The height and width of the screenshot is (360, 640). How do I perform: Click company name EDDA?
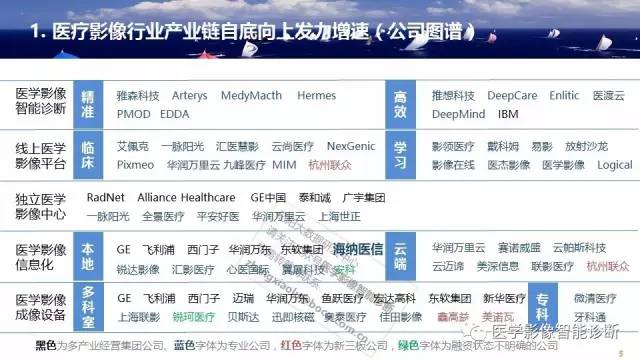pos(175,114)
